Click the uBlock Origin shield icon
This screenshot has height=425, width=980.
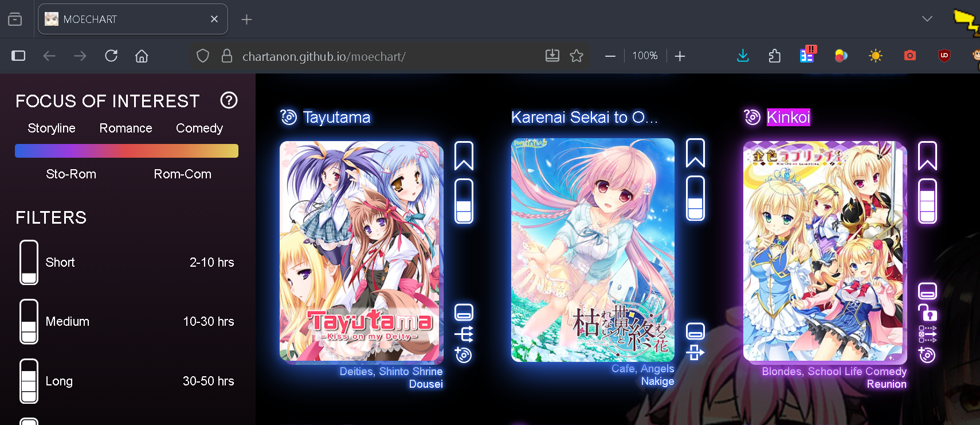click(x=944, y=56)
